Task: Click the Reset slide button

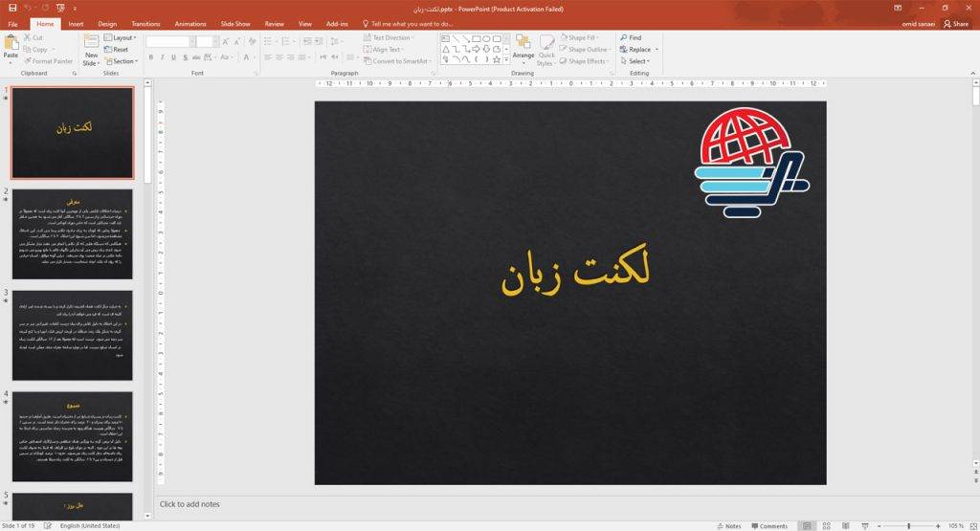Action: (x=116, y=50)
